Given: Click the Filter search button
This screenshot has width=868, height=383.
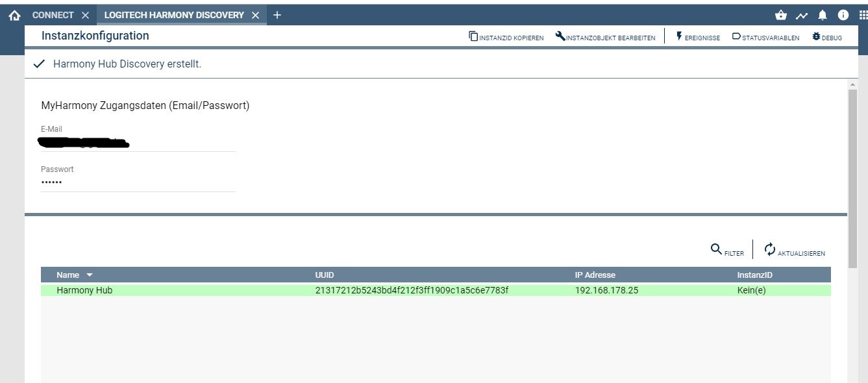Looking at the screenshot, I should tap(727, 250).
